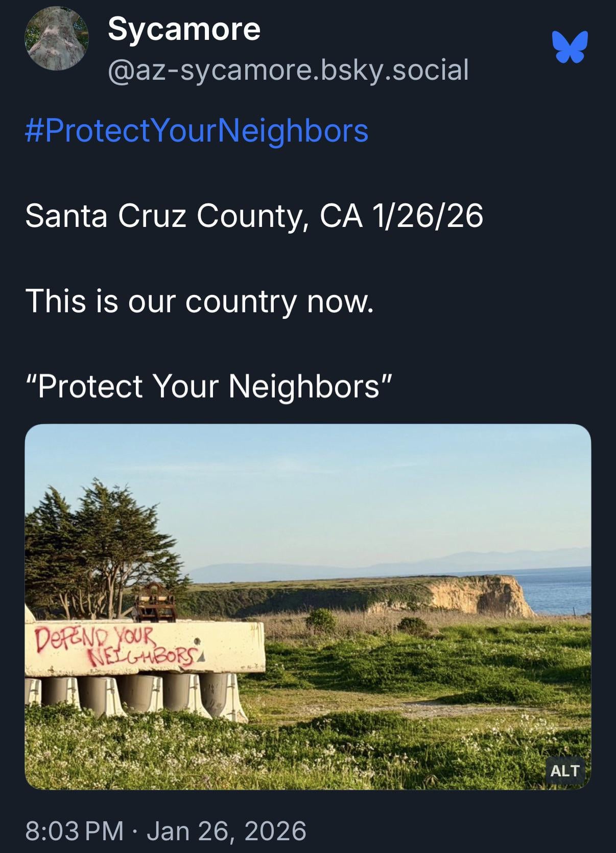Open the @az-sycamore.bsky.social handle

click(288, 70)
